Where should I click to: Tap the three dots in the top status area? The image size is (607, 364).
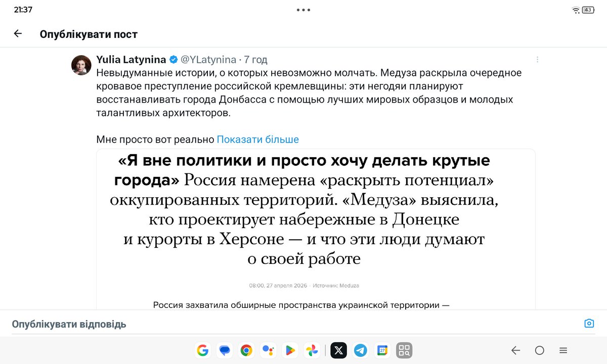click(303, 9)
